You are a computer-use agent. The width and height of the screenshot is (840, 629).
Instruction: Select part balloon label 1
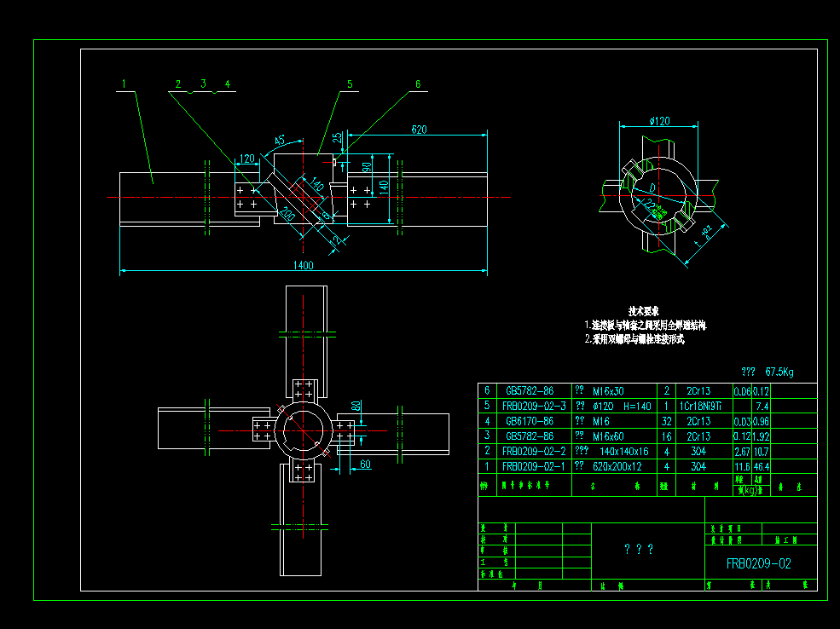coord(123,84)
